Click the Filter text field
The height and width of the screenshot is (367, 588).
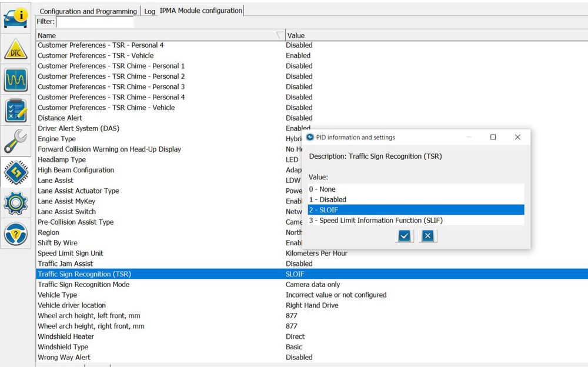95,22
